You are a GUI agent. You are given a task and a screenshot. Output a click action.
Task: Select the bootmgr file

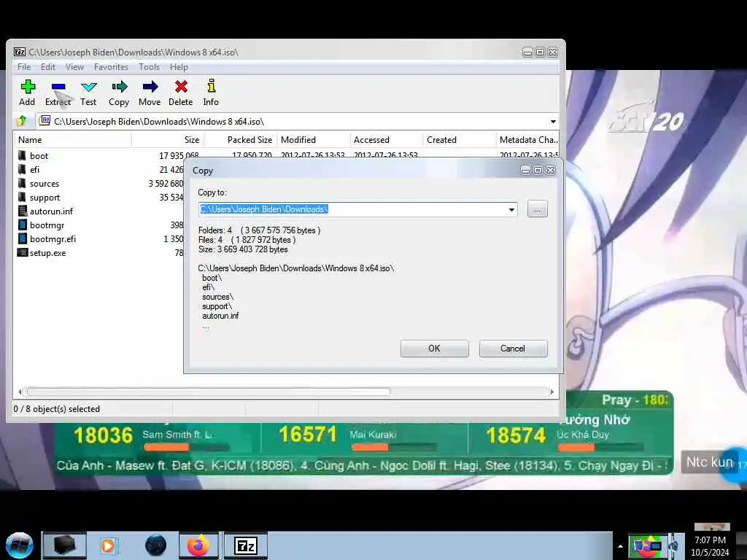[x=47, y=225]
